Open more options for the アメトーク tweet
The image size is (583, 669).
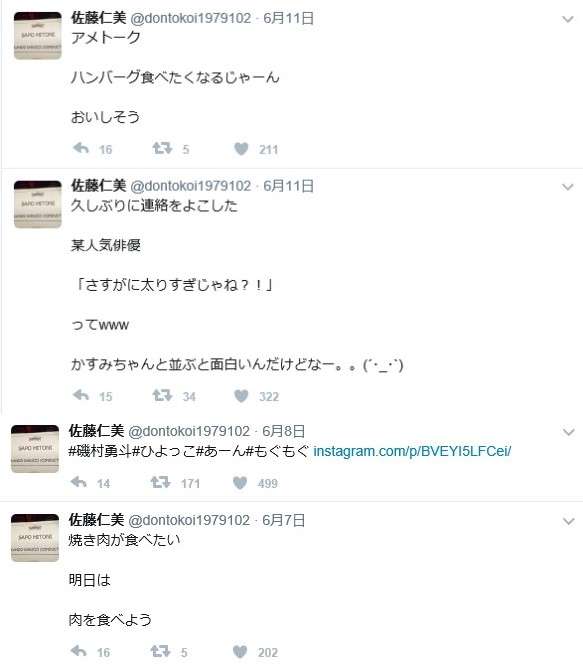[x=568, y=19]
